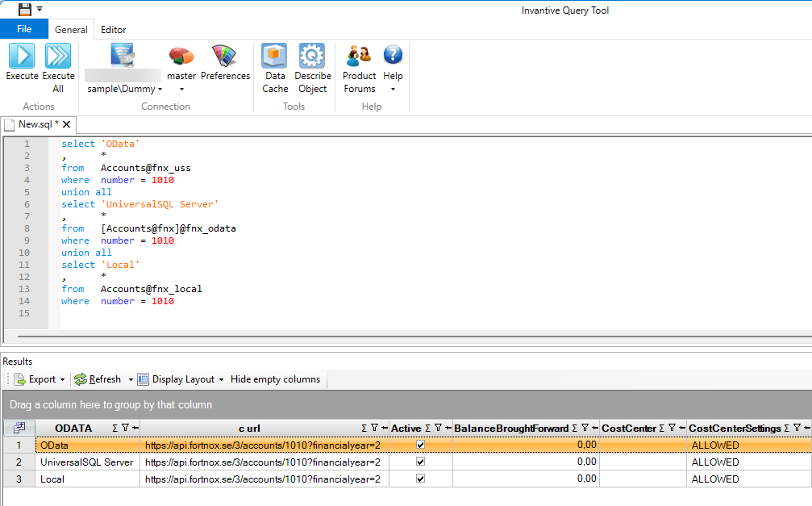Run all statements with Execute All
The width and height of the screenshot is (812, 506).
[x=58, y=56]
